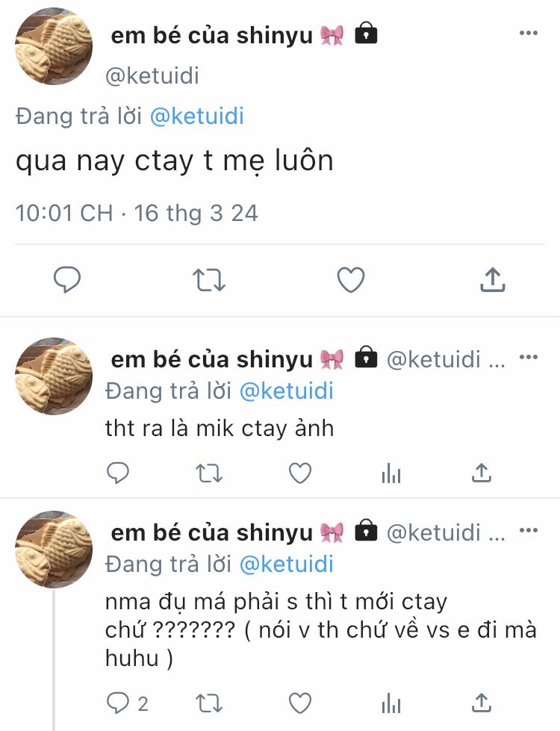Screen dimensions: 560x731
Task: Open more options menu for main tweet
Action: (529, 33)
